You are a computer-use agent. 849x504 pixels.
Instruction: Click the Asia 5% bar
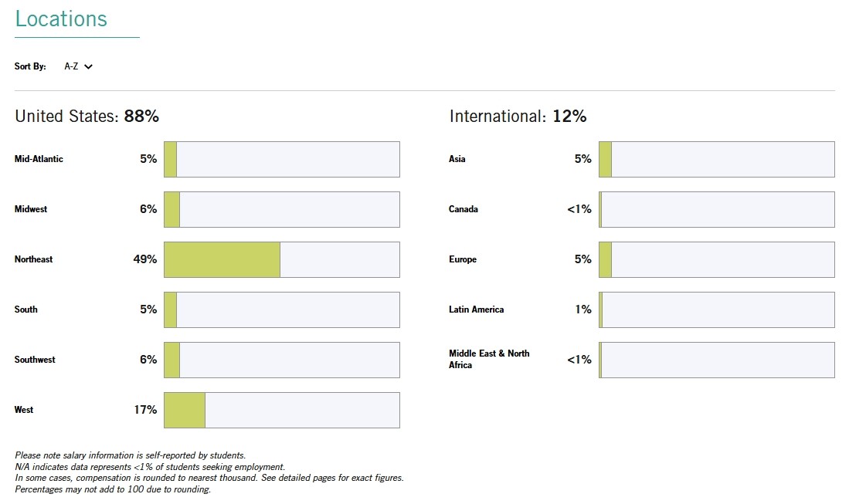[716, 159]
